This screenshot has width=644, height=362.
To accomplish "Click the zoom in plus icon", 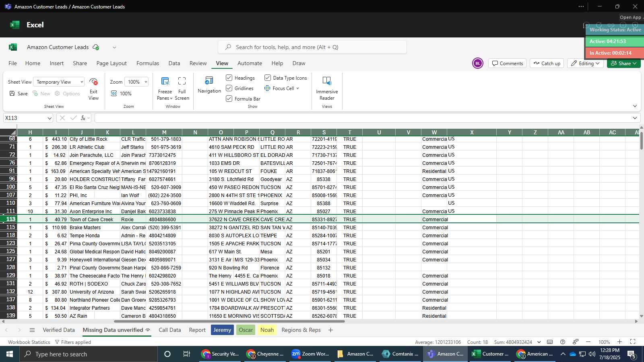I will tap(620, 342).
